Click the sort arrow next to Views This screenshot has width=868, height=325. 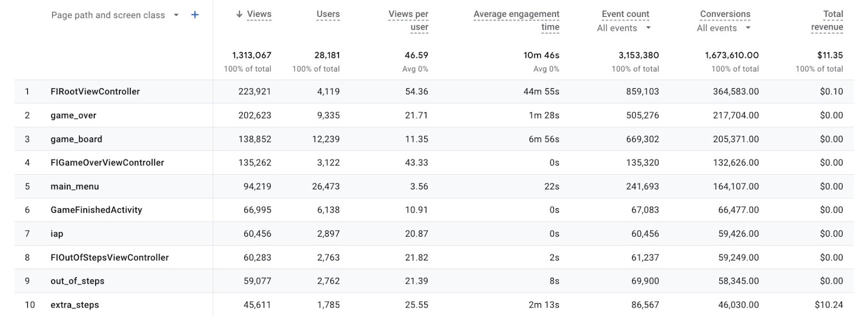click(238, 14)
